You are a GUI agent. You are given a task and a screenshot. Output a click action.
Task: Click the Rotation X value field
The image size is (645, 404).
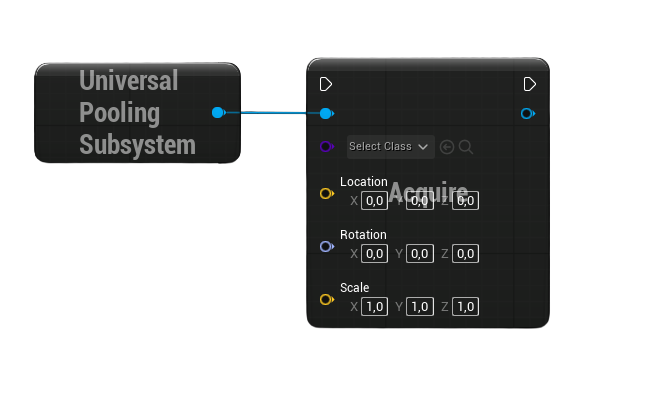click(x=375, y=254)
